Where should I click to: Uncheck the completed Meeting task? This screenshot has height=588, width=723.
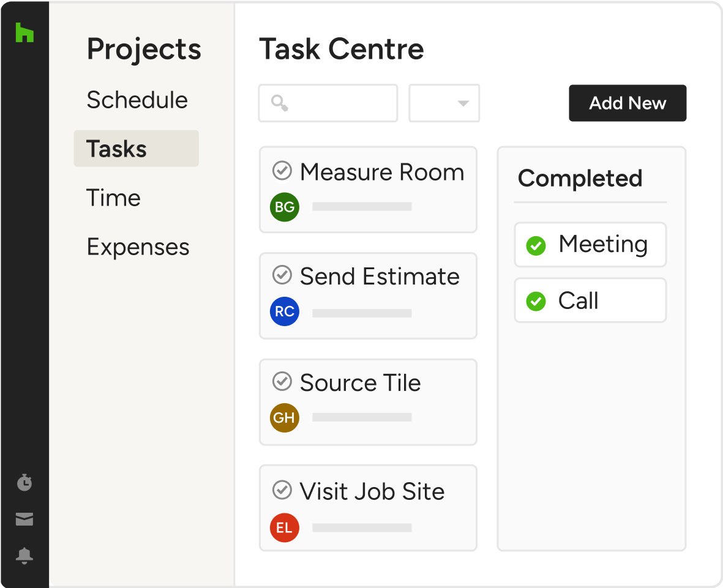click(536, 245)
